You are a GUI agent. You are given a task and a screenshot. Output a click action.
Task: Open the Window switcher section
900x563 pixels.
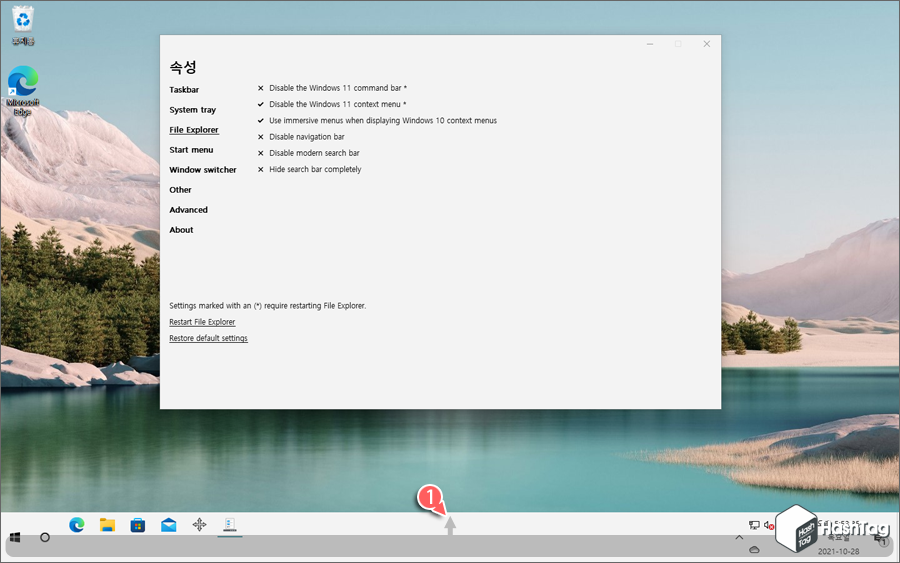click(203, 170)
